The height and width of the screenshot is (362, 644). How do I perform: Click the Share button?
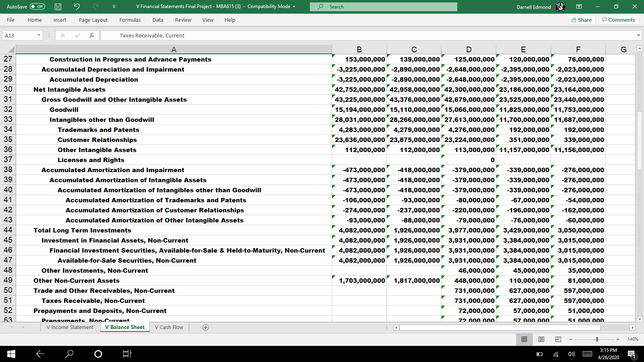(582, 20)
